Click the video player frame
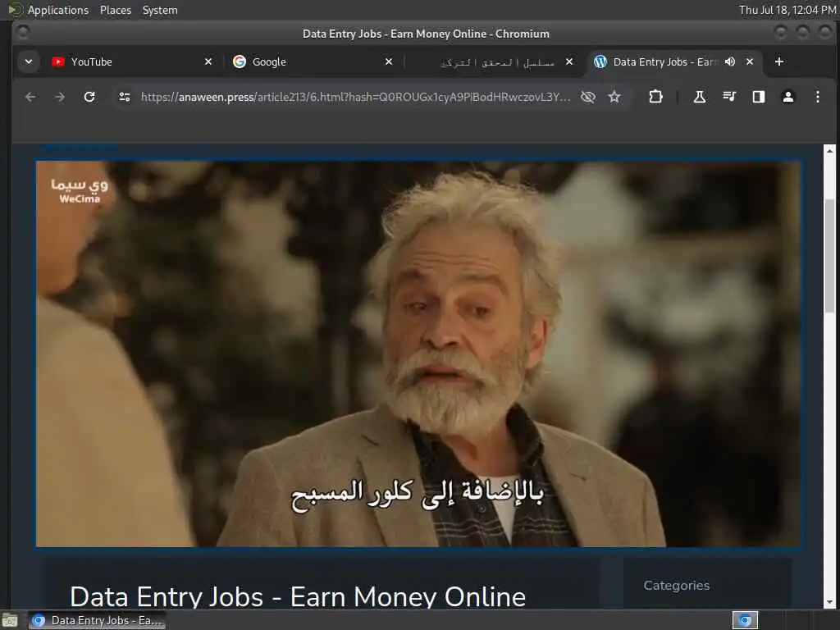The width and height of the screenshot is (840, 630). point(418,354)
